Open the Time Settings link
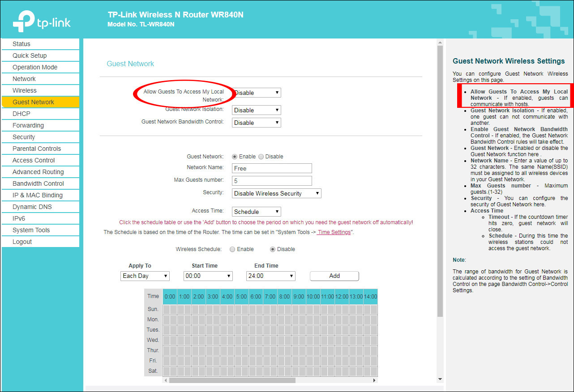574x392 pixels. 334,232
